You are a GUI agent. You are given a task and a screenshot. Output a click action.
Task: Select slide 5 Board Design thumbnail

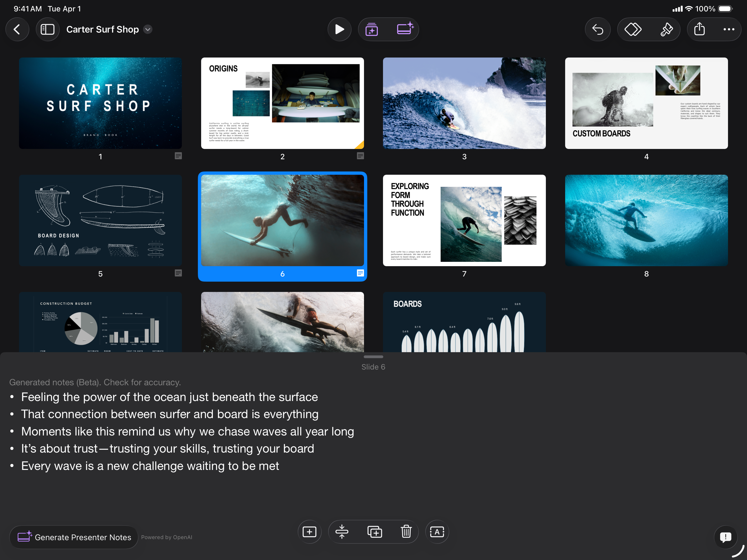pos(100,220)
